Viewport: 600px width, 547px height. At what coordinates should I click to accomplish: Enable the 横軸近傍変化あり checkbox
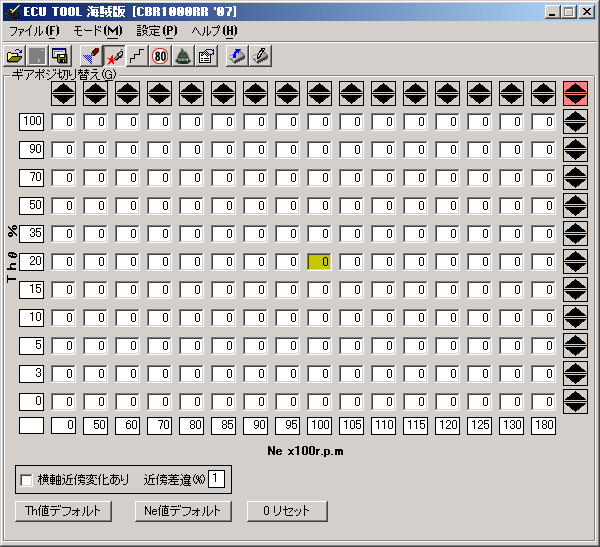(26, 480)
